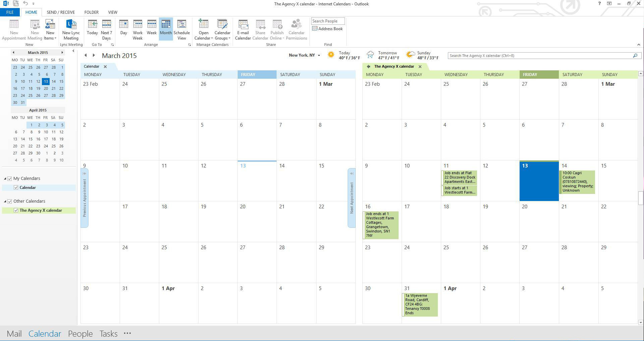
Task: Jump to Next Appointment
Action: [351, 198]
